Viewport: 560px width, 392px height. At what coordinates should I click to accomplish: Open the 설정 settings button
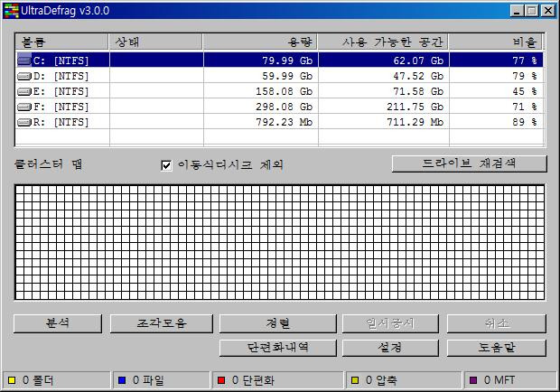[x=390, y=348]
